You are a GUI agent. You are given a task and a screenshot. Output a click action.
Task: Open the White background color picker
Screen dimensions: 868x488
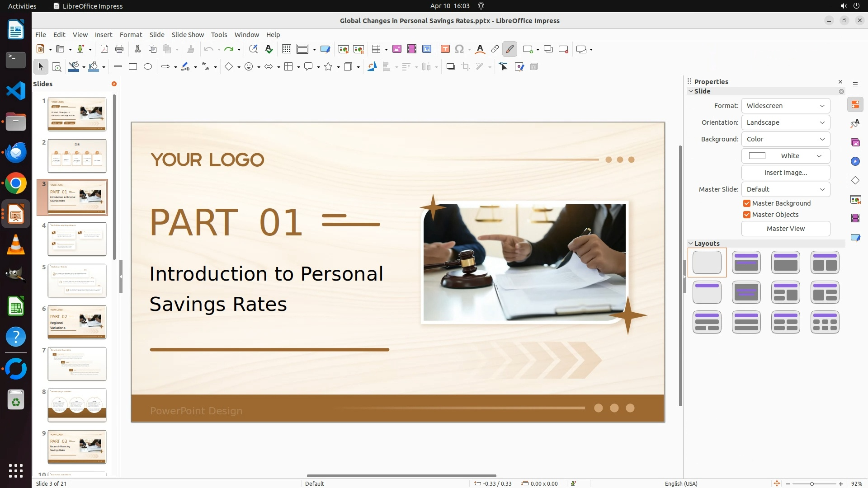tap(785, 156)
